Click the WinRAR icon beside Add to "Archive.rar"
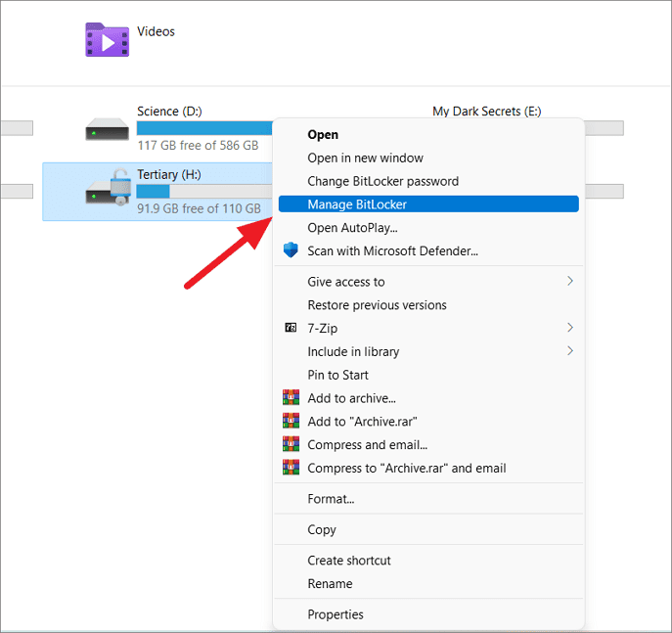672x633 pixels. click(x=291, y=421)
